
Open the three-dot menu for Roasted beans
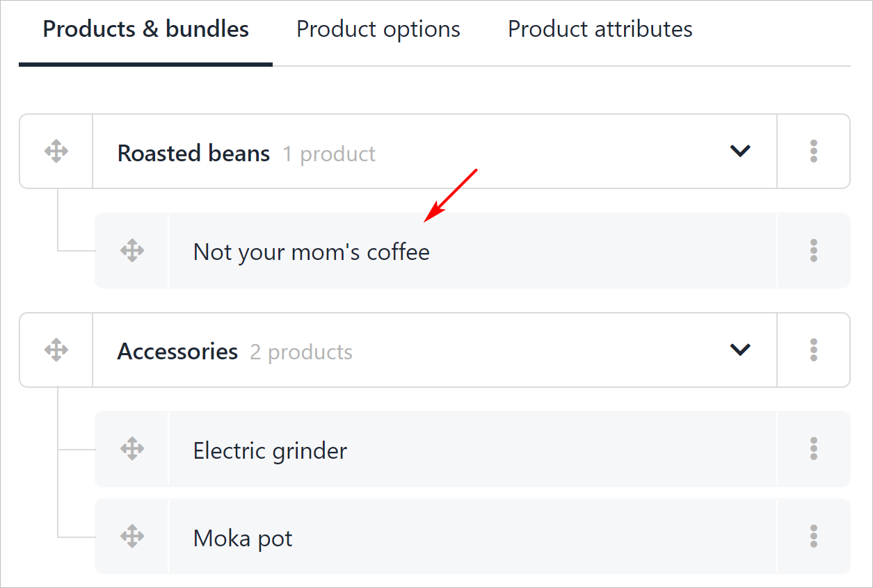point(813,151)
